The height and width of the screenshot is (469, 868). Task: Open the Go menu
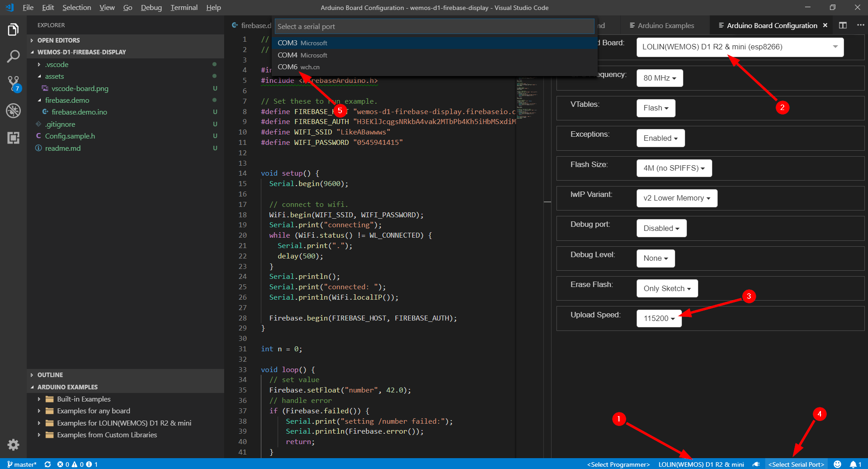tap(128, 7)
